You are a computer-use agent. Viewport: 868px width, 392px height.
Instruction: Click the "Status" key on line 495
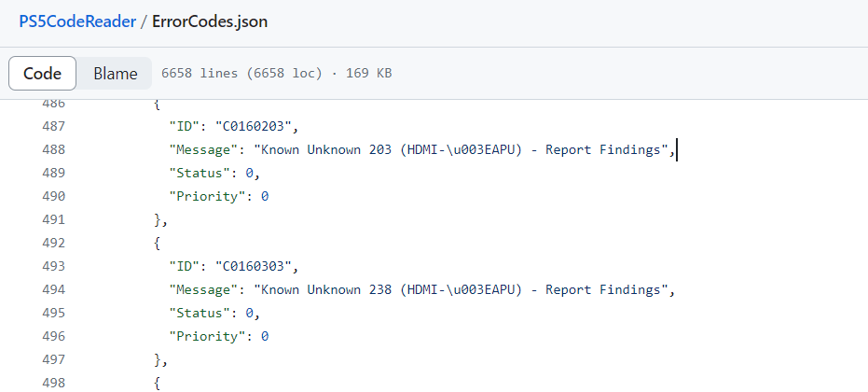click(200, 313)
